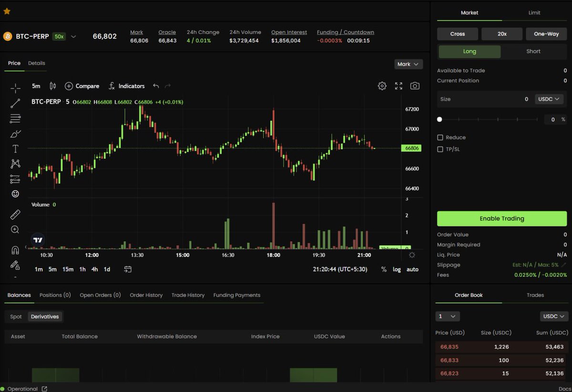Select the crosshair cursor tool
This screenshot has height=392, width=572.
[x=15, y=88]
